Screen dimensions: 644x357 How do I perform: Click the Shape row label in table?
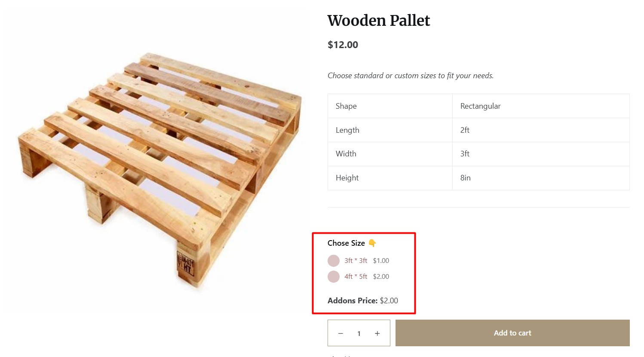coord(346,106)
